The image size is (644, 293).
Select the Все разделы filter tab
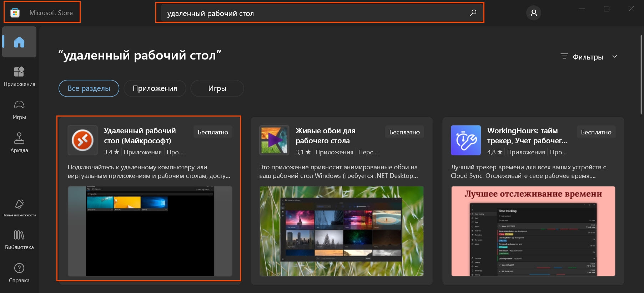(x=89, y=88)
